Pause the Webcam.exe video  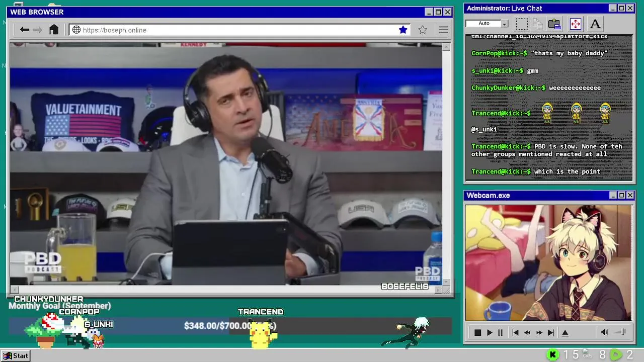[500, 332]
